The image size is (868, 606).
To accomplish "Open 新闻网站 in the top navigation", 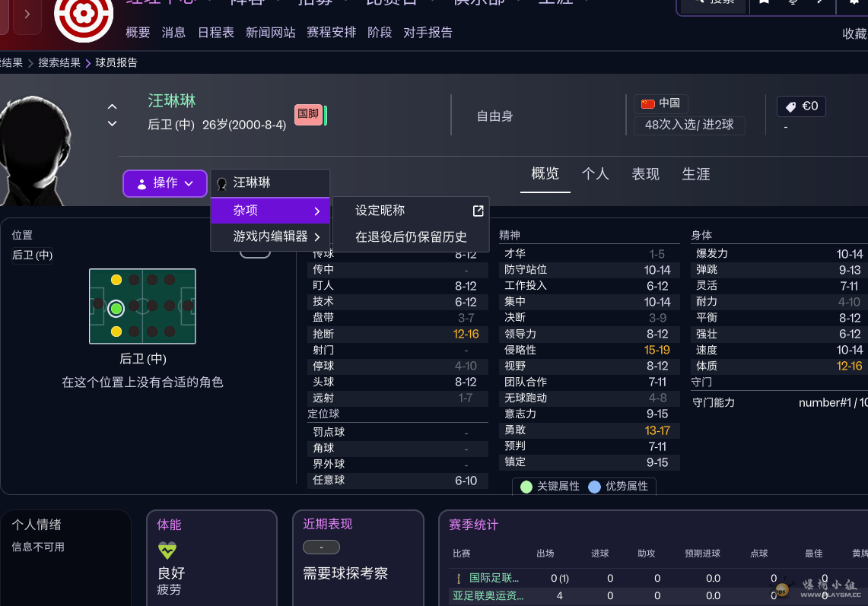I will point(271,33).
